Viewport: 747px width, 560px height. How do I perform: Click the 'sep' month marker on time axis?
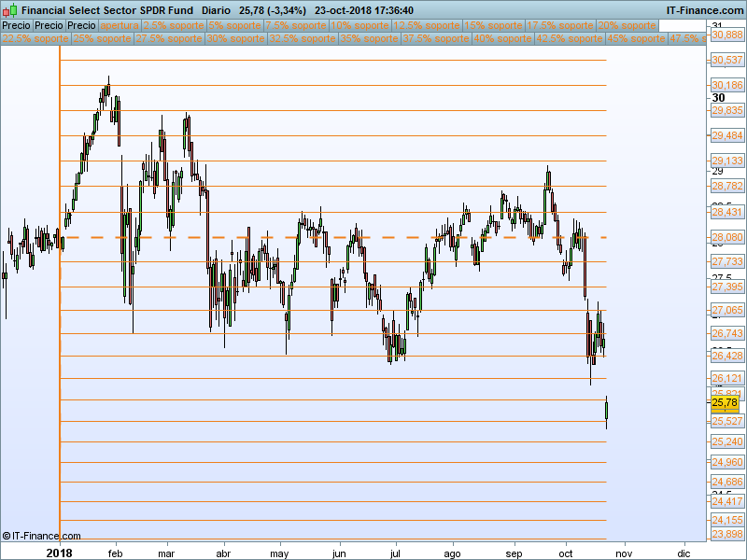[x=514, y=553]
